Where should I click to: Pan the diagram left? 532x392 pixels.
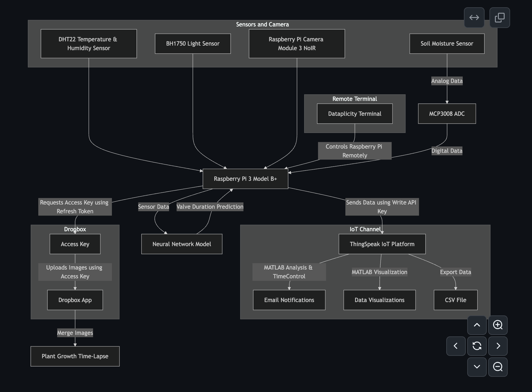tap(456, 346)
